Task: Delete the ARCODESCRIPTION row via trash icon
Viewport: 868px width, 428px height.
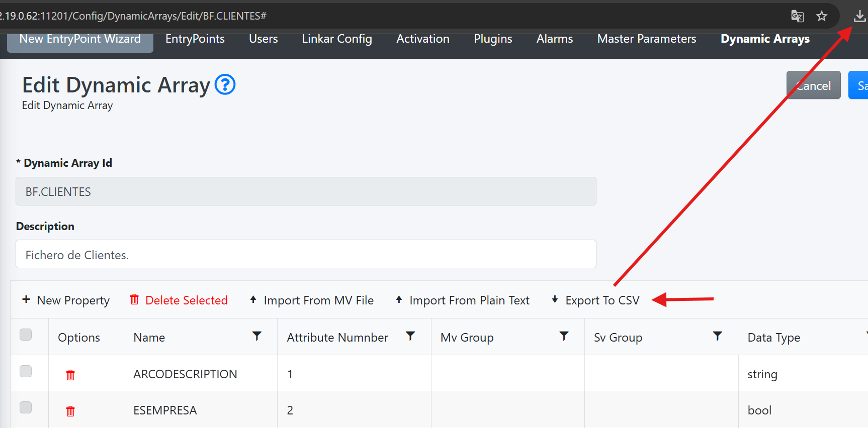Action: tap(70, 375)
